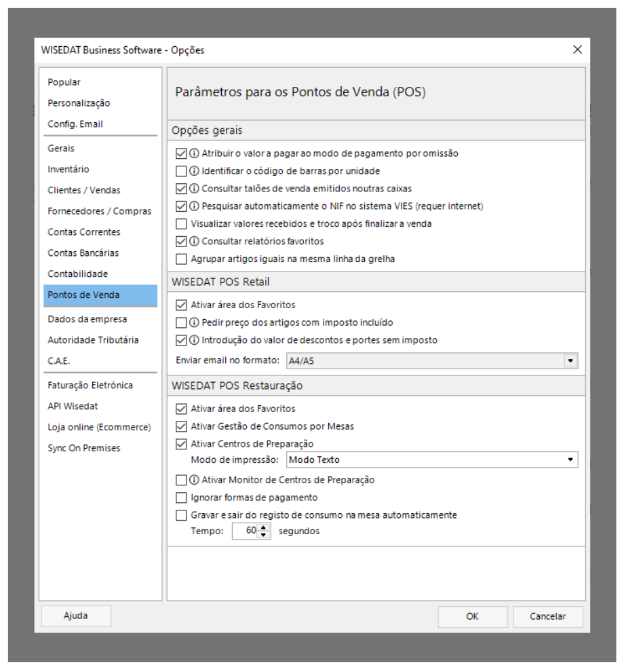Screen dimensions: 624x672
Task: Click info icon beside 'Ativar Monitor de Centros'
Action: (x=194, y=480)
